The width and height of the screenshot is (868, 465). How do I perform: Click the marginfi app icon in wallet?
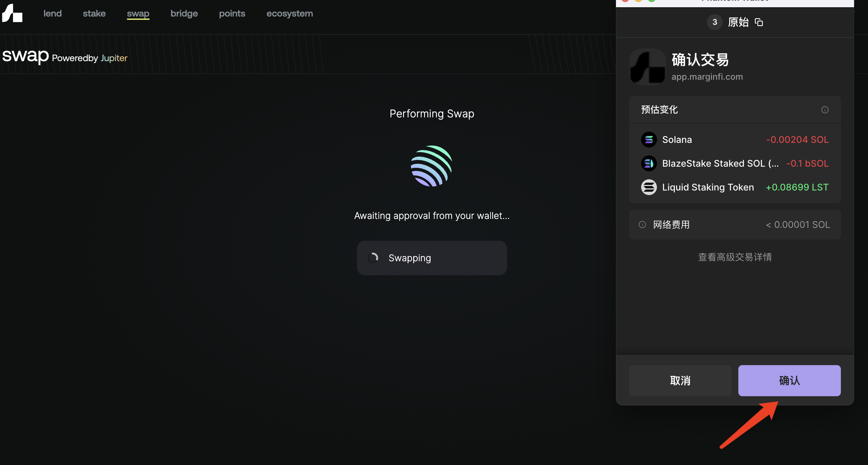point(647,67)
